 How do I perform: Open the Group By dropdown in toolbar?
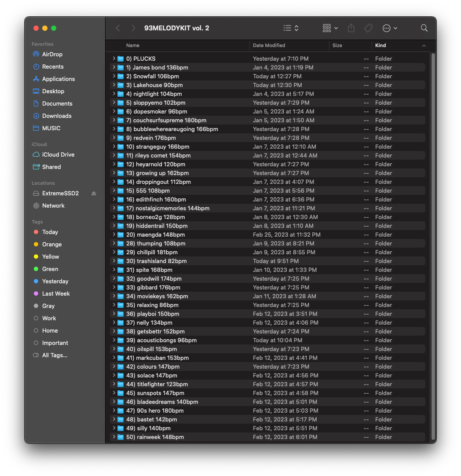pyautogui.click(x=330, y=28)
